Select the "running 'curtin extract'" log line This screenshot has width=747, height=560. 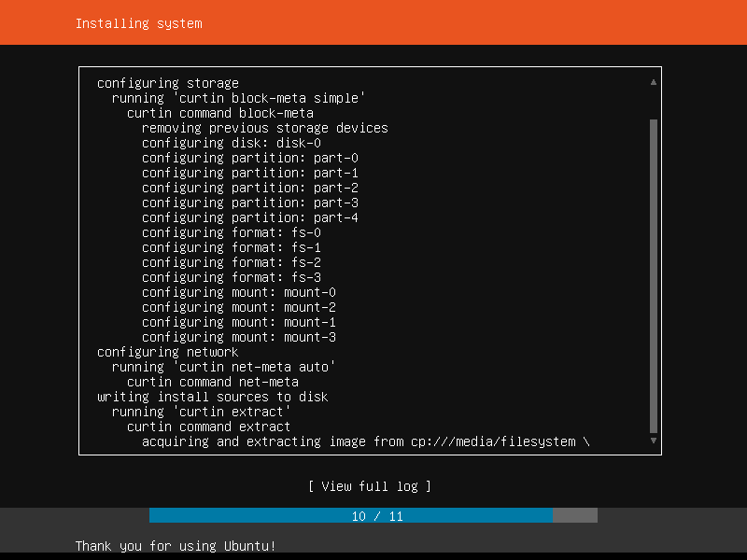tap(202, 412)
